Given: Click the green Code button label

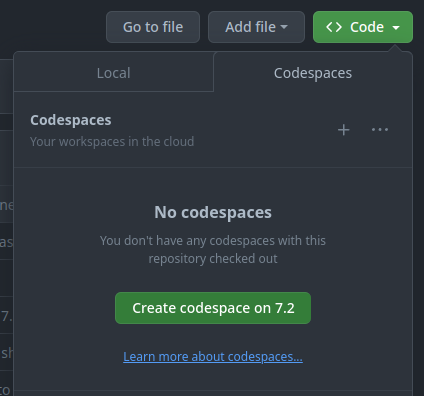Looking at the screenshot, I should [x=367, y=27].
